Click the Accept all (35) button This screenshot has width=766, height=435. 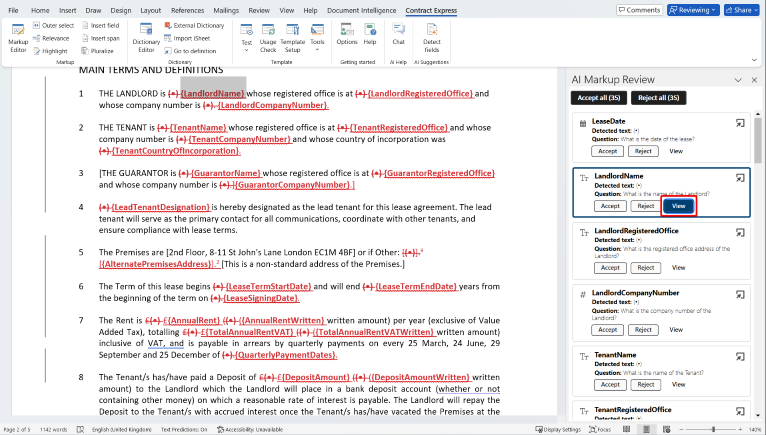point(598,97)
